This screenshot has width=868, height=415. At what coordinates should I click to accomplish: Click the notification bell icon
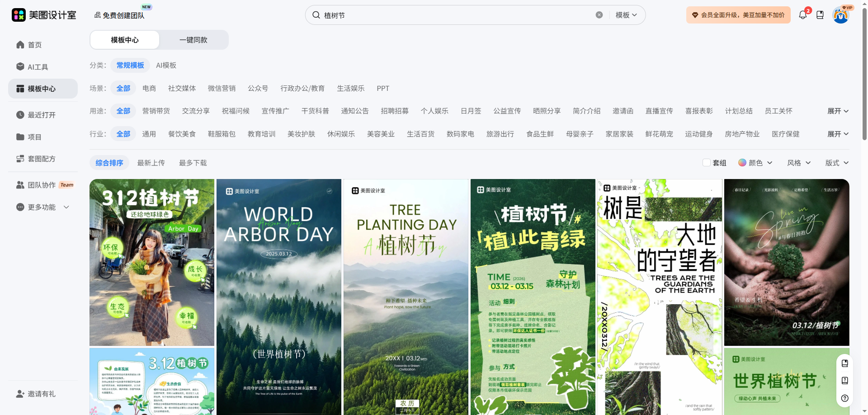tap(802, 15)
